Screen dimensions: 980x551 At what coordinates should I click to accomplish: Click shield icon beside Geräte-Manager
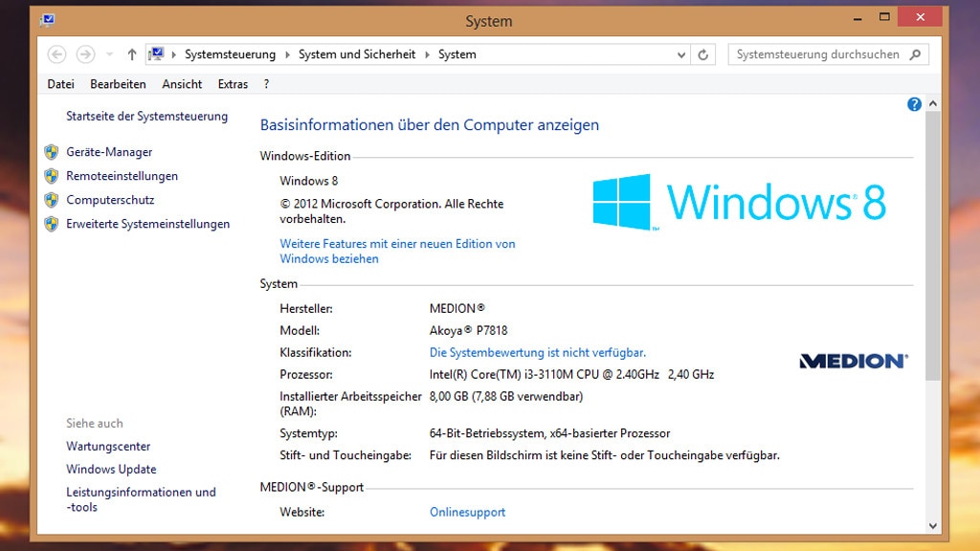pos(52,152)
